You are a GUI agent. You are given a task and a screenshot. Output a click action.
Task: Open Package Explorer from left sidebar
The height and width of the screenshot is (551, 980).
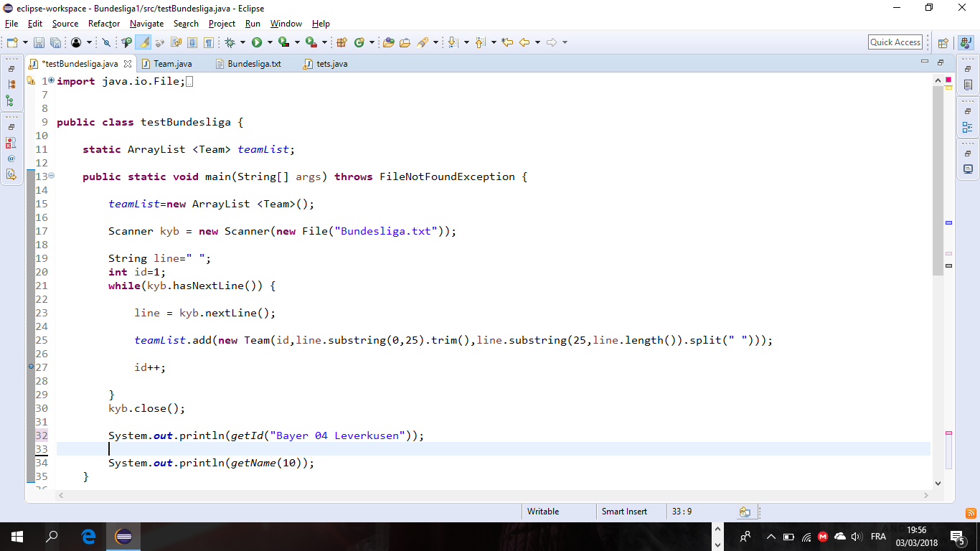[11, 85]
